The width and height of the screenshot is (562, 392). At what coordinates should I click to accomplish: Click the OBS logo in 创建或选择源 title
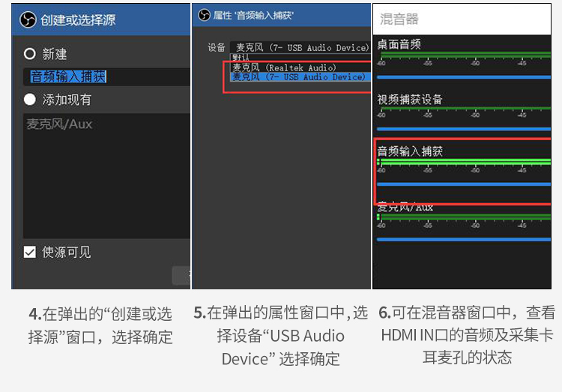click(x=28, y=19)
